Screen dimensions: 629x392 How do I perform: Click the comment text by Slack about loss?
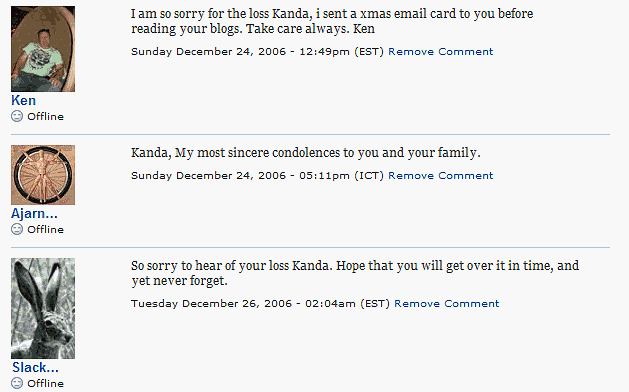point(355,273)
